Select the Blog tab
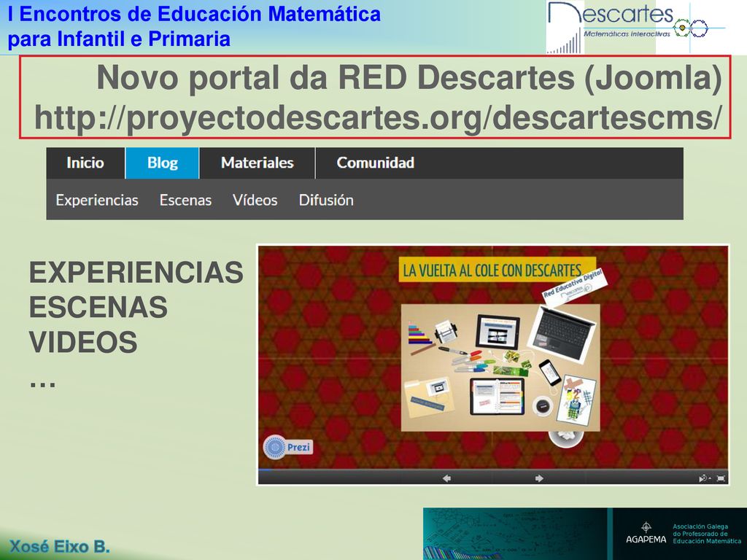 click(x=163, y=163)
